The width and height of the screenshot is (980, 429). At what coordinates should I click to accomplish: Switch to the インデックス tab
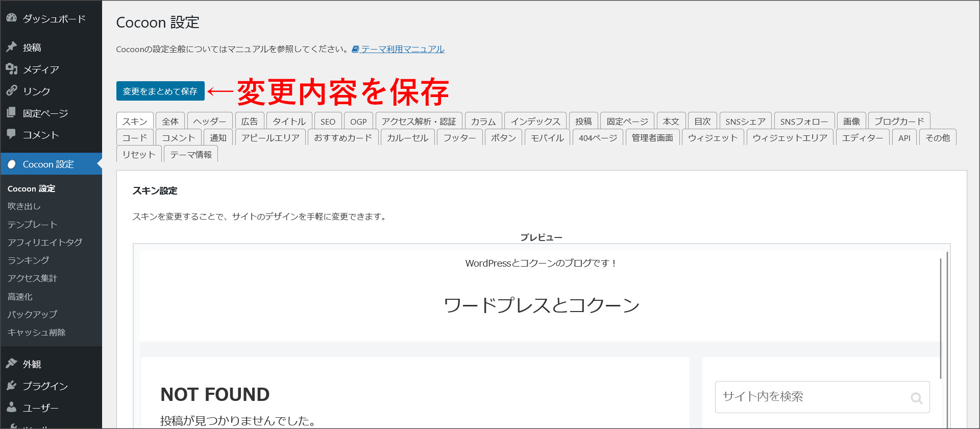tap(535, 121)
